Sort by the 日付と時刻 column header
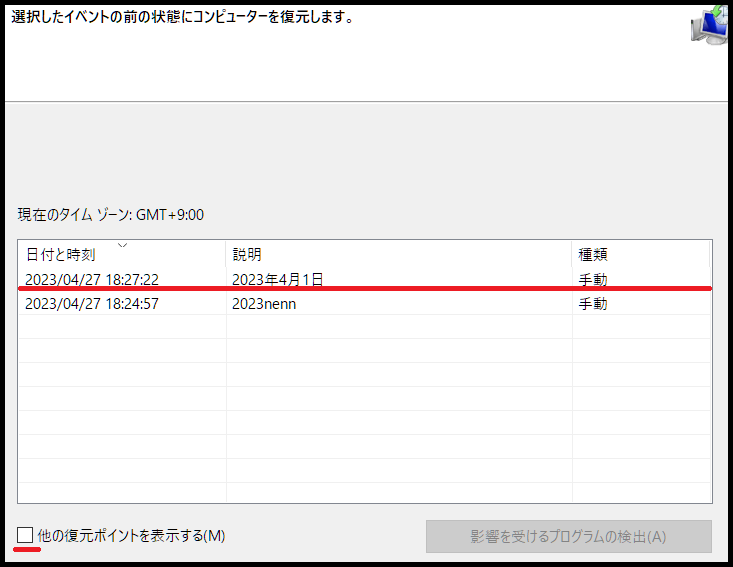The width and height of the screenshot is (733, 567). pos(122,254)
